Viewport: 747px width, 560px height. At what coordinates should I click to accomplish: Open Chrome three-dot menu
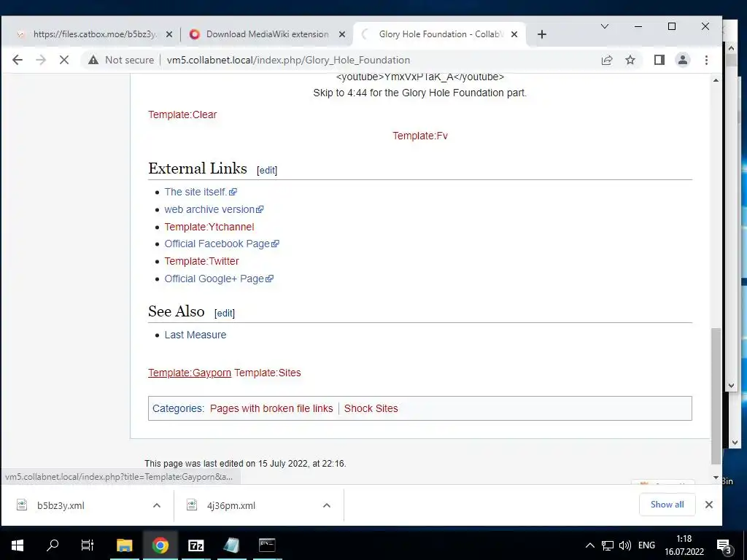[706, 60]
